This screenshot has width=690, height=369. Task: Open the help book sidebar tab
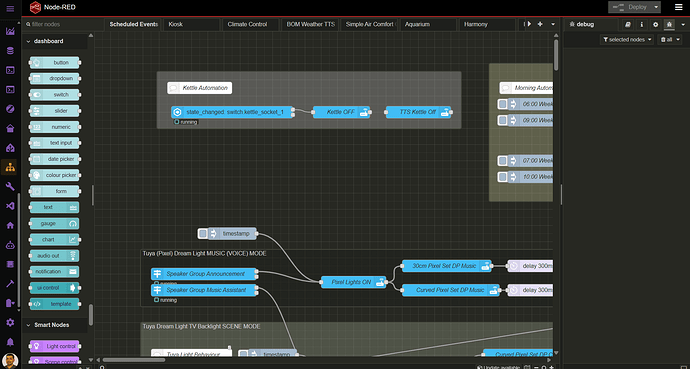pos(628,24)
